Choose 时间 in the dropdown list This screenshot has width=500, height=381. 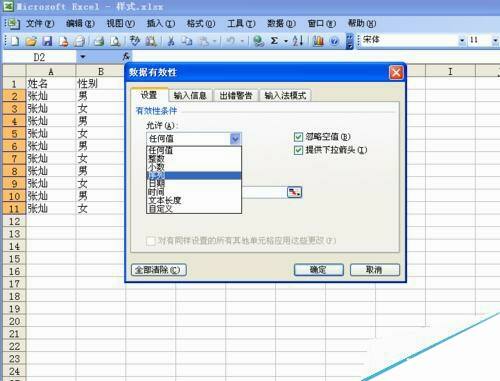194,192
